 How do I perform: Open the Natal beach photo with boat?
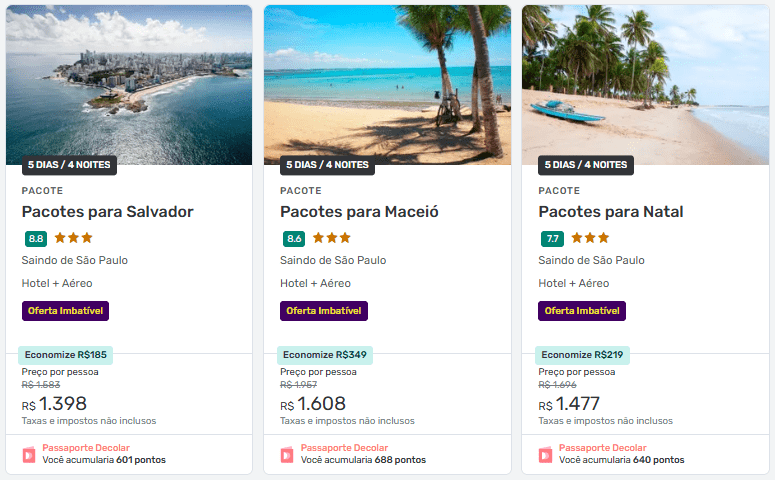coord(646,85)
